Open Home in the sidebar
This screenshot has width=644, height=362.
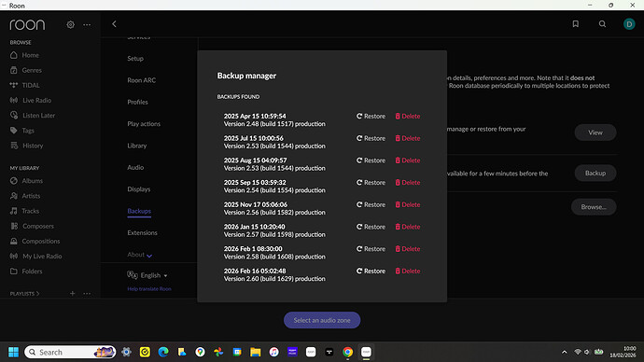click(24, 55)
